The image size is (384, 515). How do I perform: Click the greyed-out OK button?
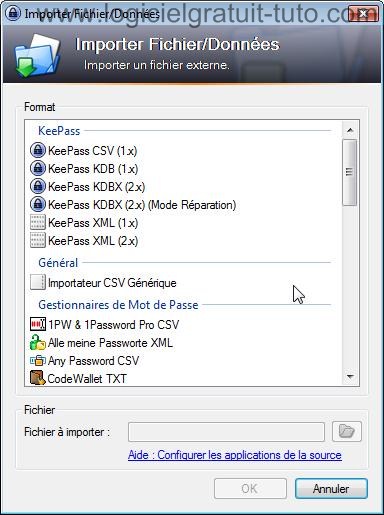click(x=250, y=489)
